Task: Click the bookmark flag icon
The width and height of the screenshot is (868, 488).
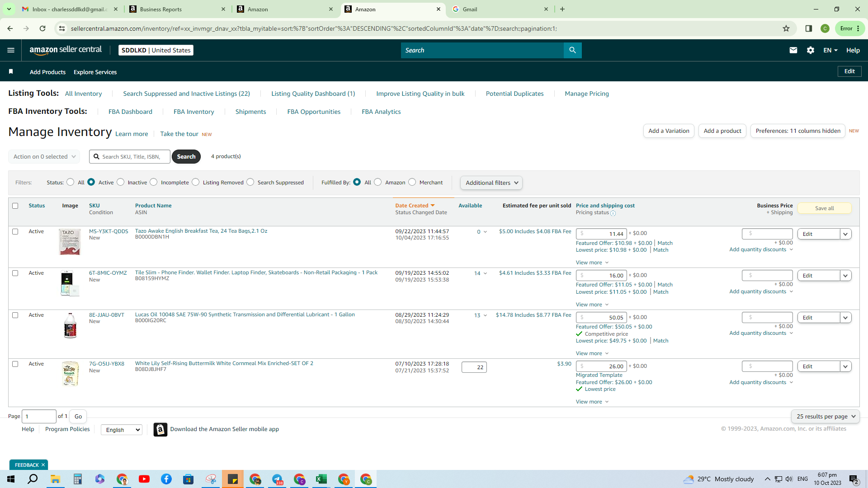Action: tap(11, 72)
